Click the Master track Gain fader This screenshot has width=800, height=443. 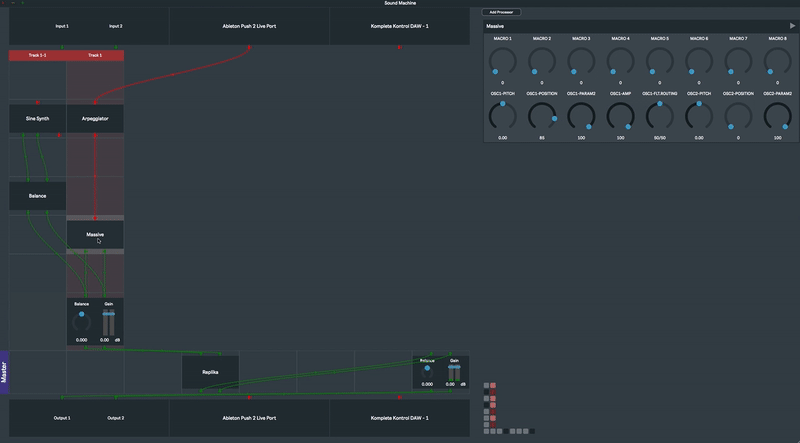[x=454, y=374]
